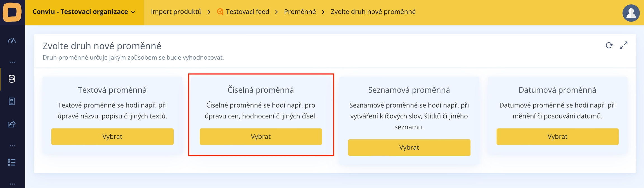Click the Zvolte druh nové proměnné breadcrumb

[373, 12]
